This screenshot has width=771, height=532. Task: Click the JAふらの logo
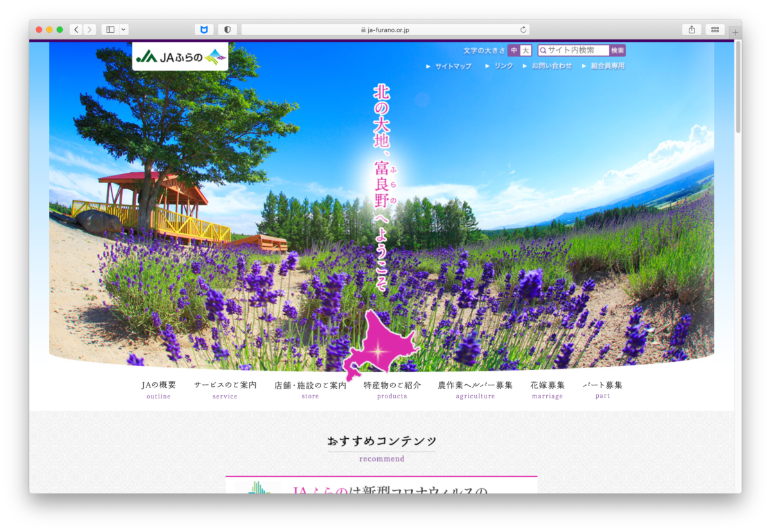click(180, 57)
